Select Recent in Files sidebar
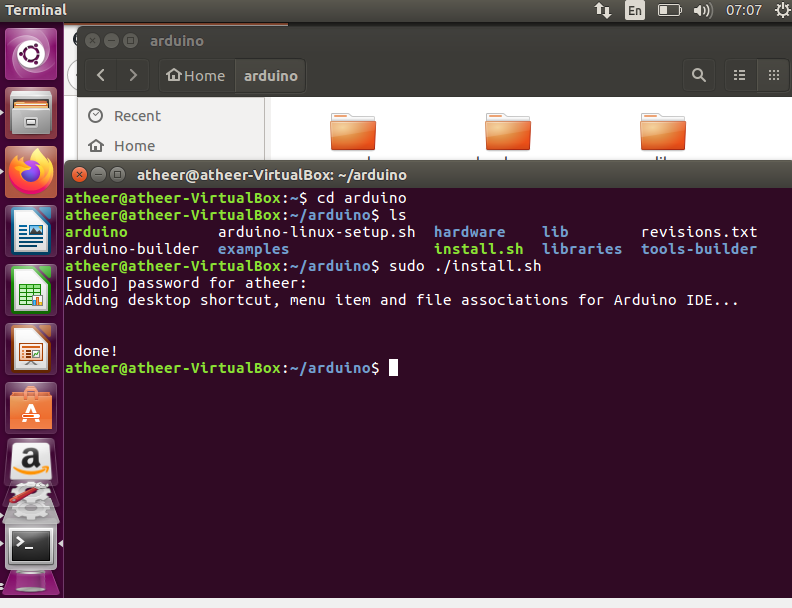The image size is (792, 608). (x=137, y=116)
